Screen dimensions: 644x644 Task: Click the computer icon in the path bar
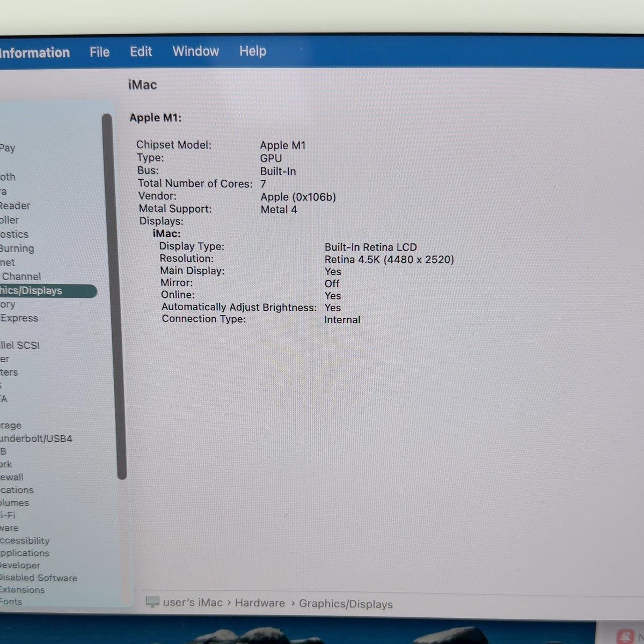(152, 602)
